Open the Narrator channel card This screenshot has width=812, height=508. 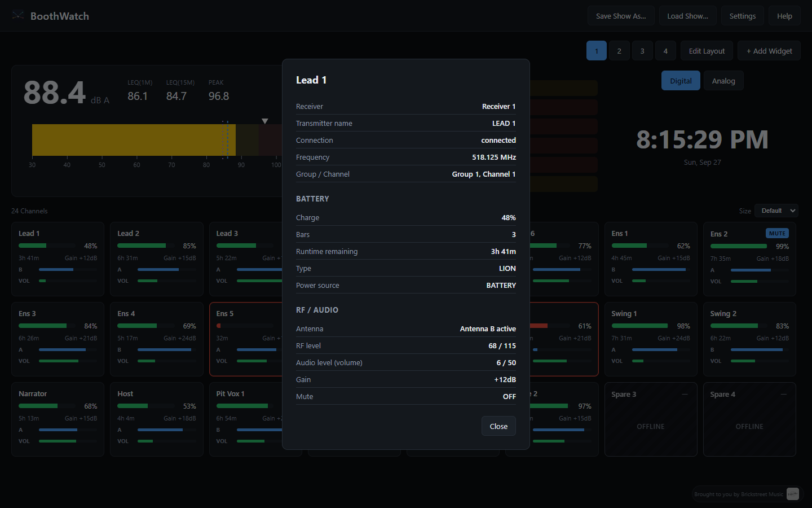[x=58, y=419]
